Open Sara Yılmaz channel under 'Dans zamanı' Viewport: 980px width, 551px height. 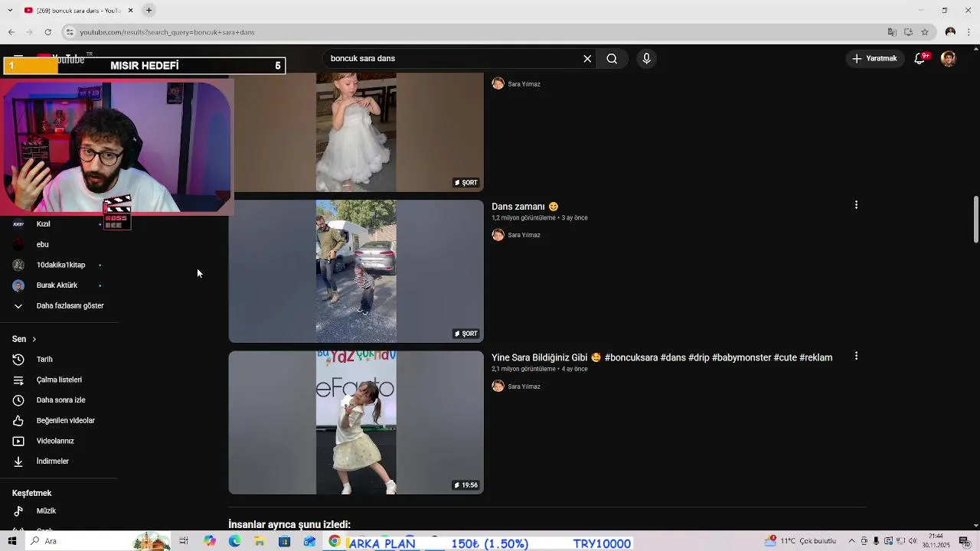click(x=524, y=235)
